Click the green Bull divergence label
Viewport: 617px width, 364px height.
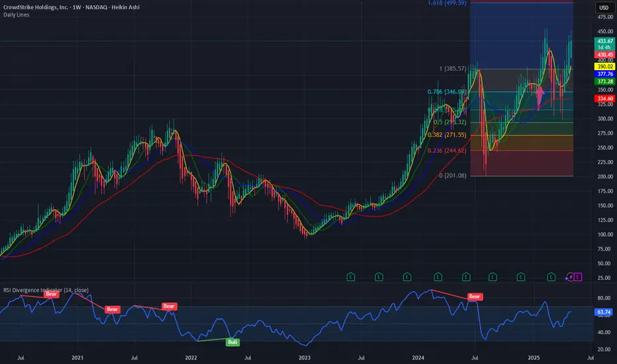232,342
